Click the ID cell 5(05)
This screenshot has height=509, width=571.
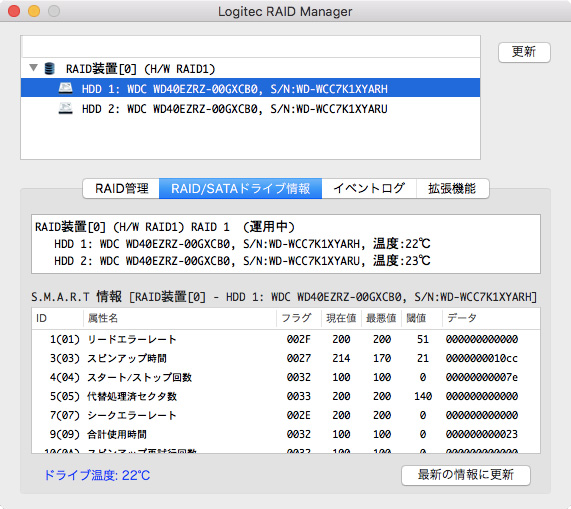65,396
